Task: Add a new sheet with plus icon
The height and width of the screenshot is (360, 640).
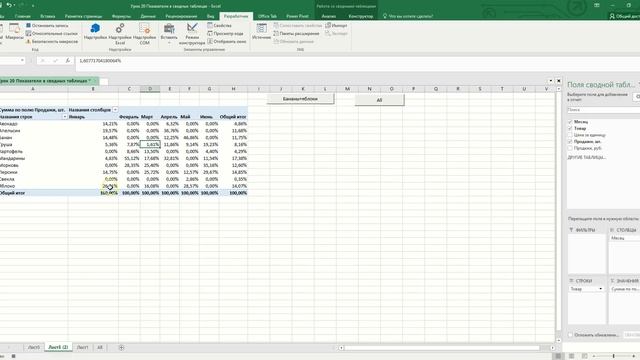Action: pyautogui.click(x=121, y=347)
